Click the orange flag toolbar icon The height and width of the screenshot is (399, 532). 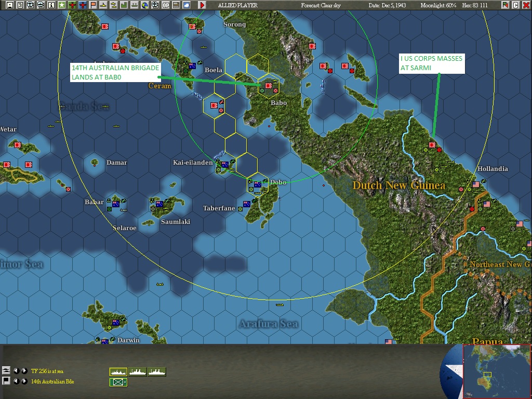pyautogui.click(x=93, y=5)
